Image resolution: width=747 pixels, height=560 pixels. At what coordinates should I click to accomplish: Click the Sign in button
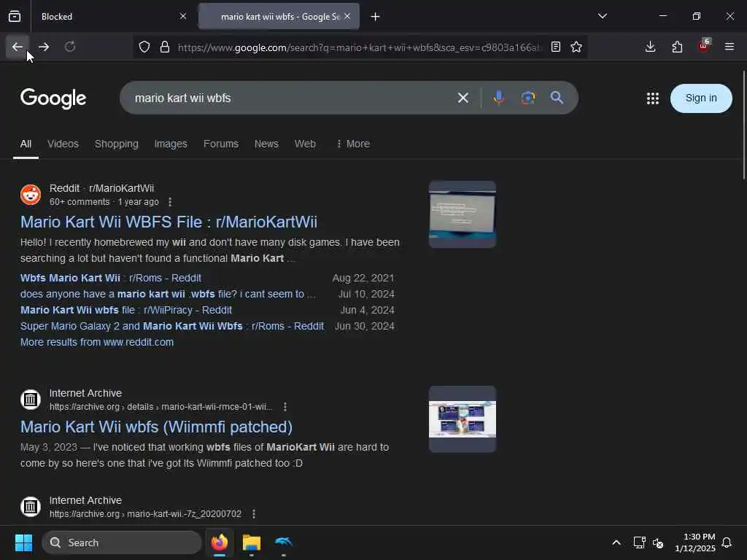tap(701, 98)
